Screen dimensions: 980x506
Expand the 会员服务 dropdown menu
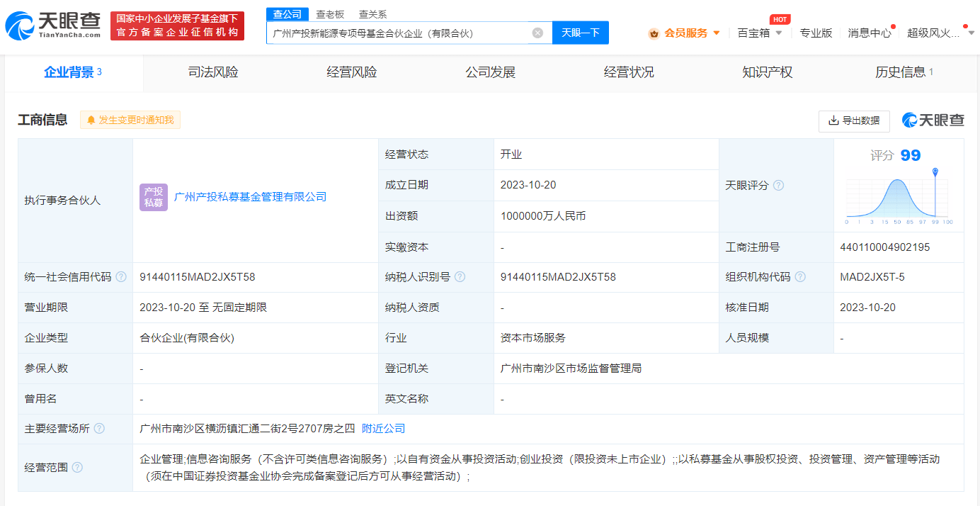[685, 33]
